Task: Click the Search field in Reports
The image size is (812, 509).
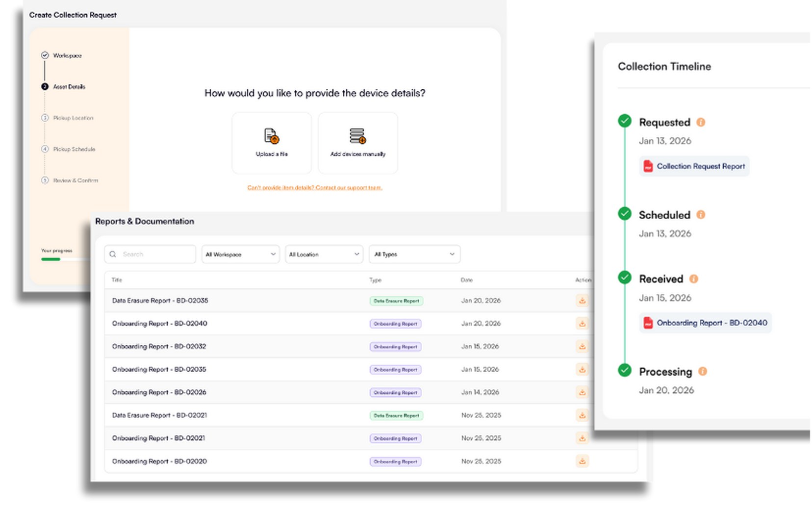Action: point(150,254)
